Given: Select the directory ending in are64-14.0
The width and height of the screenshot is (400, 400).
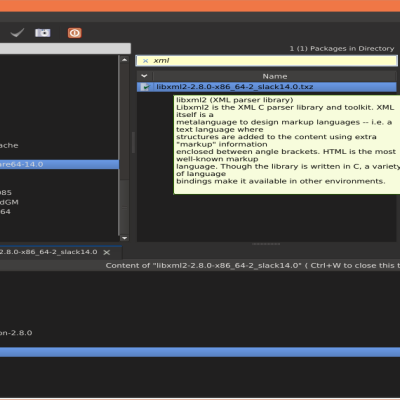Looking at the screenshot, I should tap(59, 164).
